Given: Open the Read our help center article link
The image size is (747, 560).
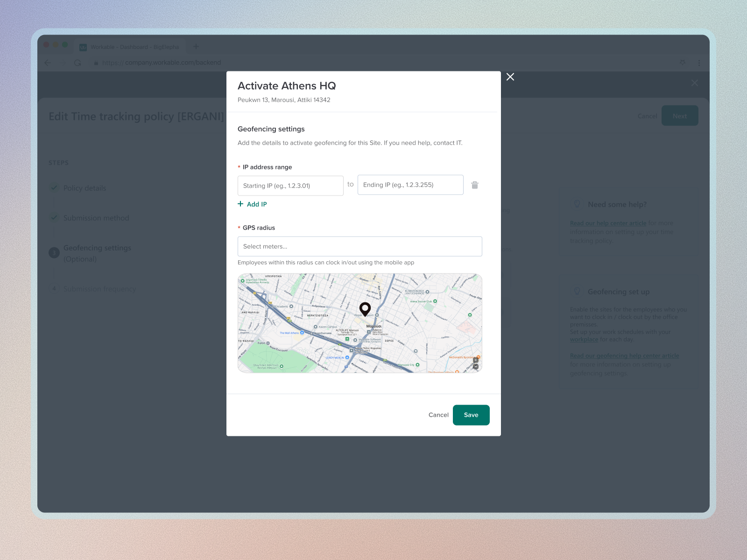Looking at the screenshot, I should pyautogui.click(x=608, y=223).
